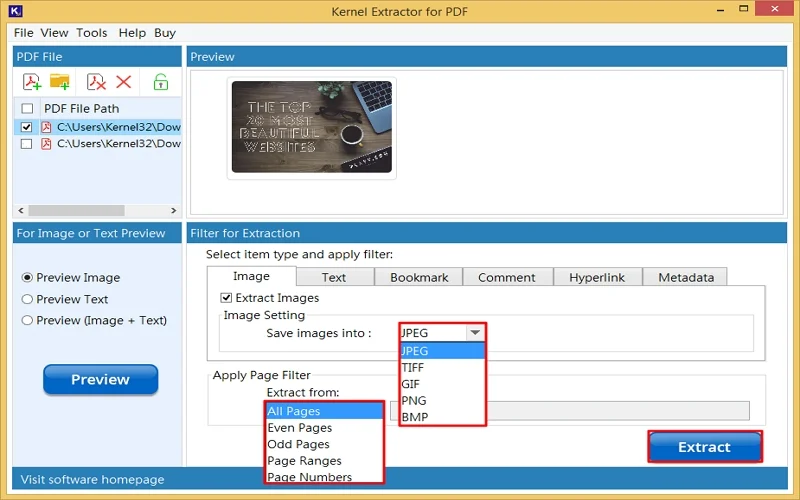Open the Buy menu
This screenshot has width=800, height=500.
click(165, 33)
